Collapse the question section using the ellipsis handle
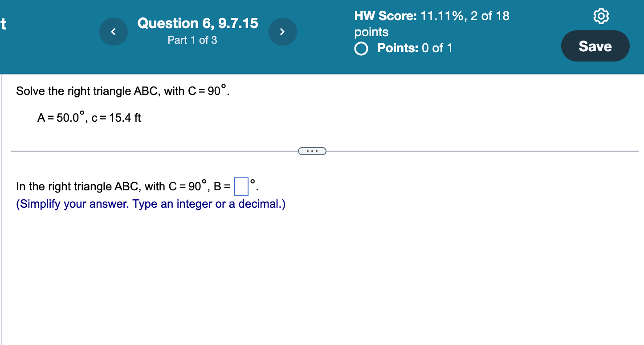 pyautogui.click(x=312, y=151)
